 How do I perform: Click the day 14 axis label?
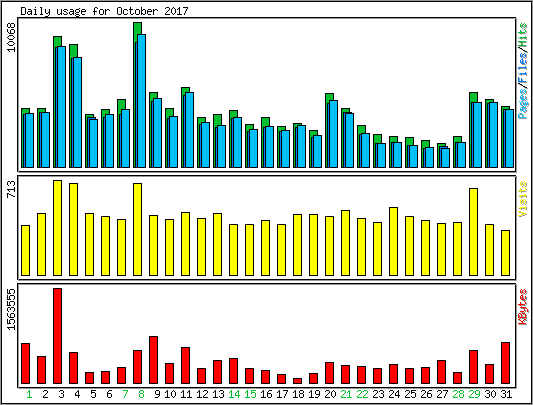(234, 394)
